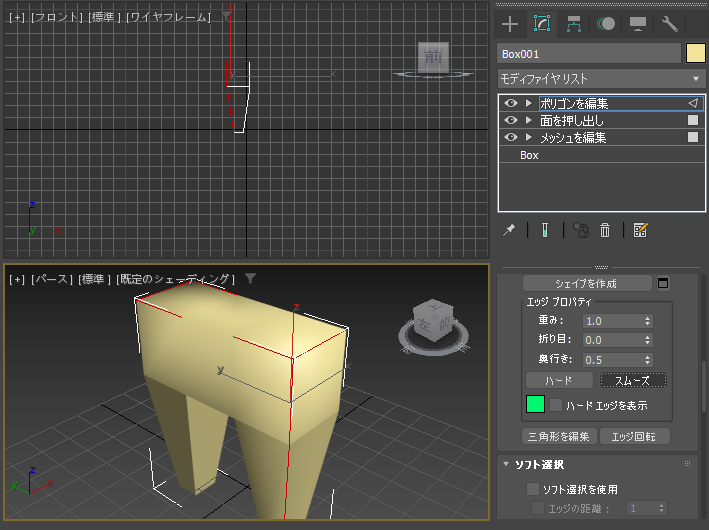The height and width of the screenshot is (530, 709).
Task: Open the green hard edge color swatch
Action: [535, 404]
